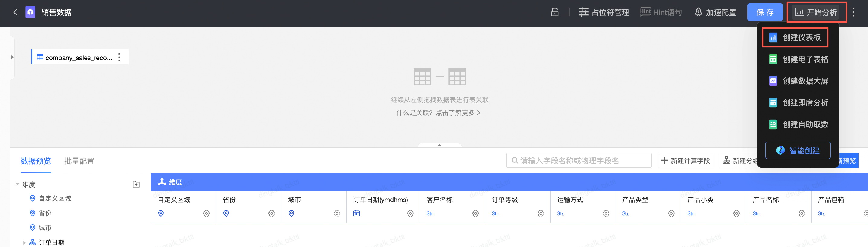Collapse the canvas using the up triangle
Screen dimensions: 868x247
pos(439,145)
